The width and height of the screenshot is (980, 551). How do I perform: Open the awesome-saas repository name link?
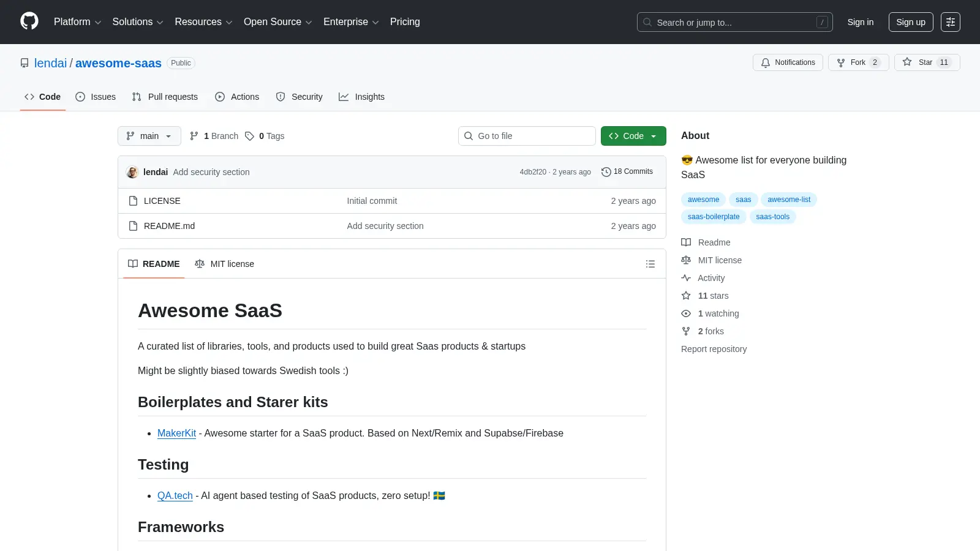point(118,63)
